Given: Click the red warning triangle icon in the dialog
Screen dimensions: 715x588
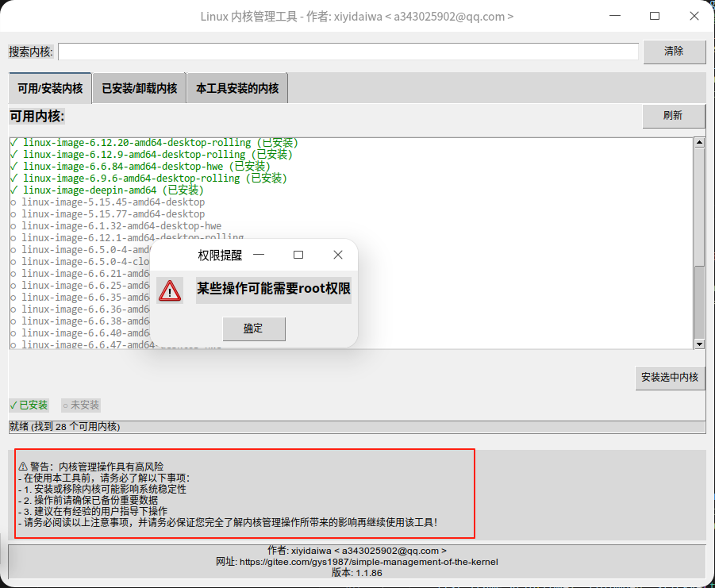Looking at the screenshot, I should pos(170,290).
